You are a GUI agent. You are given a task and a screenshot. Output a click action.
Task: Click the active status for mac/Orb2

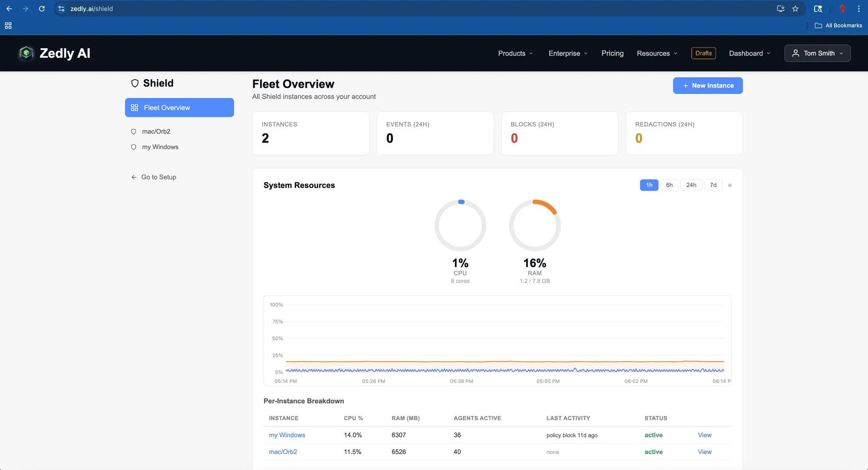pyautogui.click(x=654, y=452)
